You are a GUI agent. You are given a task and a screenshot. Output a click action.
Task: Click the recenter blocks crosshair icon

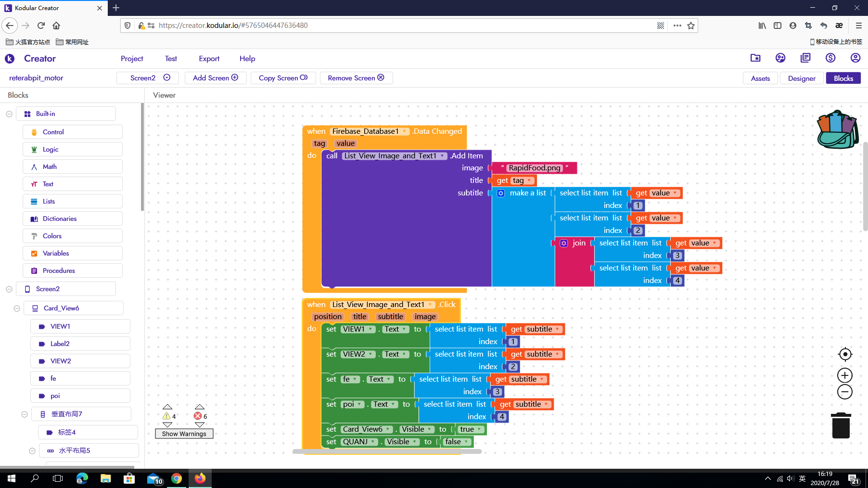point(845,354)
